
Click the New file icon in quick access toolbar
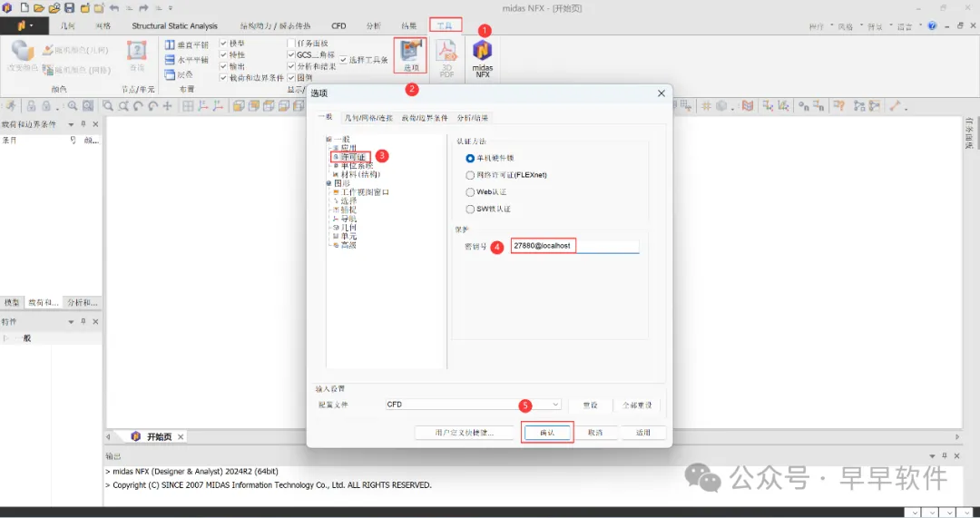pos(24,8)
